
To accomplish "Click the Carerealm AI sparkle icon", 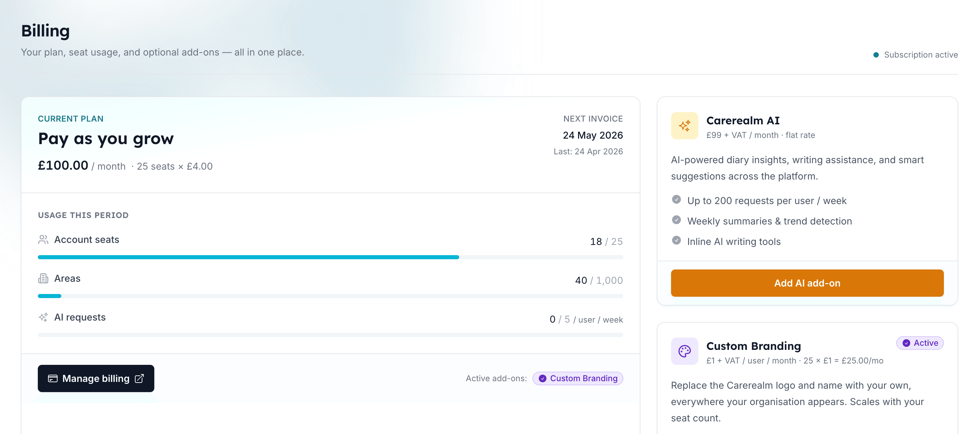I will [x=684, y=125].
